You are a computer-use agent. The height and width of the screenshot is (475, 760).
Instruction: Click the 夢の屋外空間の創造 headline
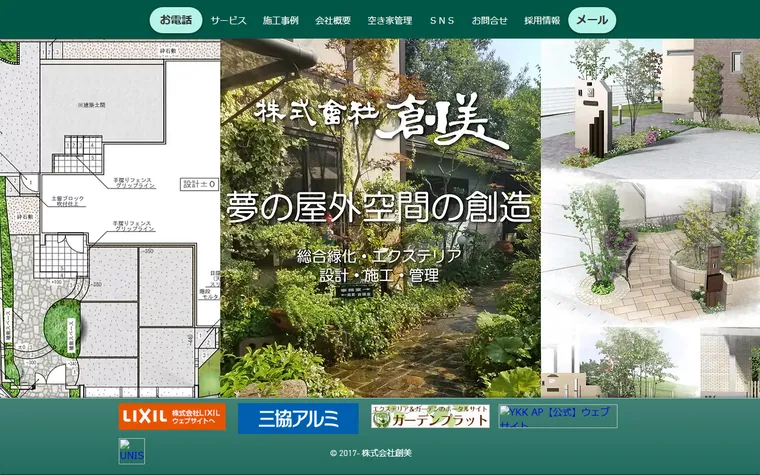(x=380, y=207)
